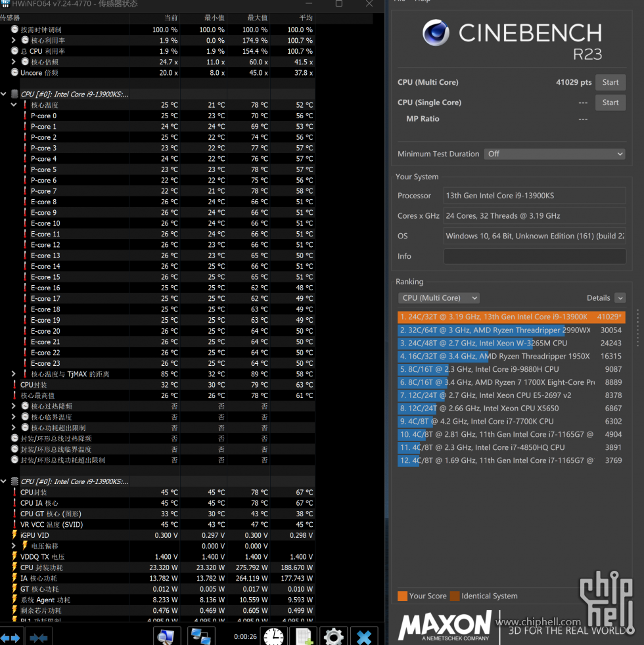The width and height of the screenshot is (644, 645).
Task: Select ranking entry 1 i9-13900K 41029
Action: tap(511, 317)
